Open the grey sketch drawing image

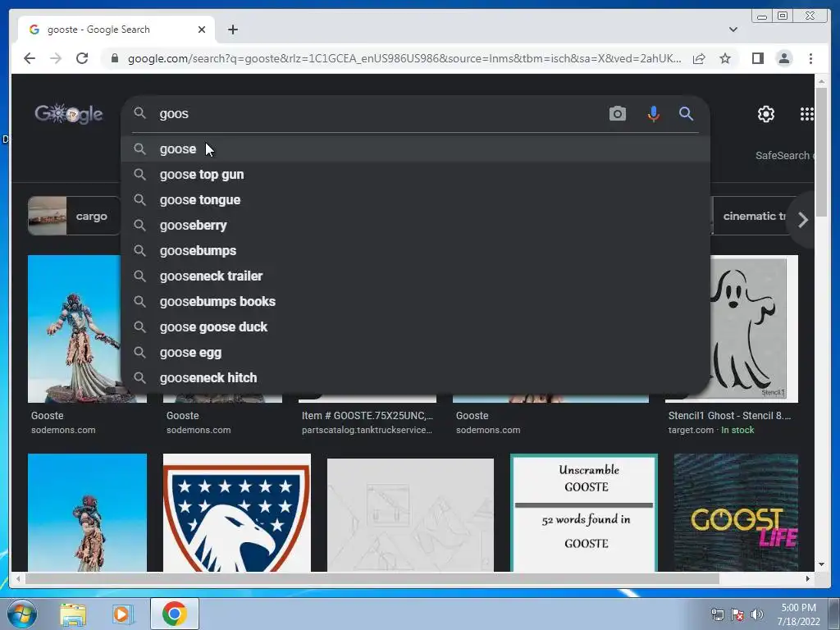[x=410, y=515]
